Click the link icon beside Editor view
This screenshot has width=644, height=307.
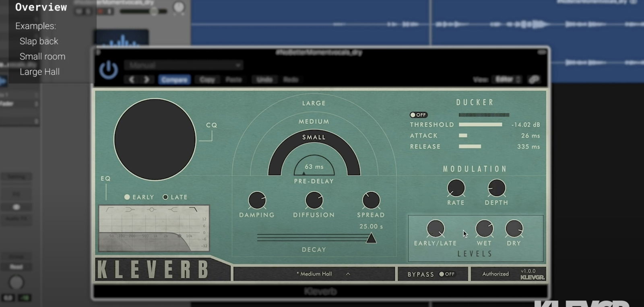[534, 80]
